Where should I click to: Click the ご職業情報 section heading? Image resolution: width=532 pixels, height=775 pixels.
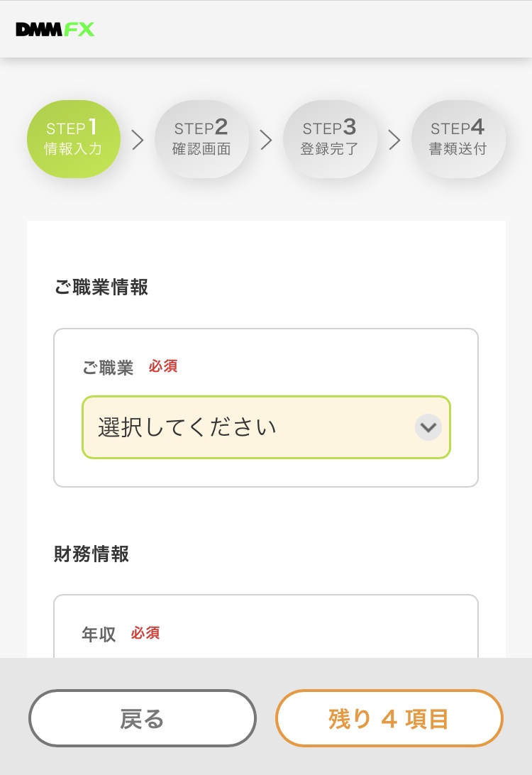(x=101, y=287)
